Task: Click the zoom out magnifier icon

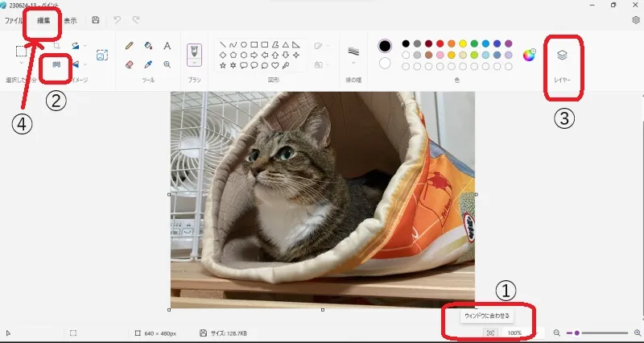Action: (556, 333)
